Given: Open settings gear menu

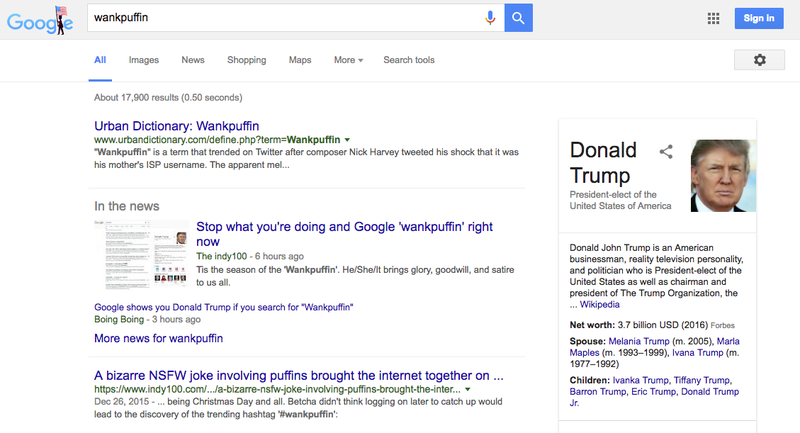Looking at the screenshot, I should 759,60.
